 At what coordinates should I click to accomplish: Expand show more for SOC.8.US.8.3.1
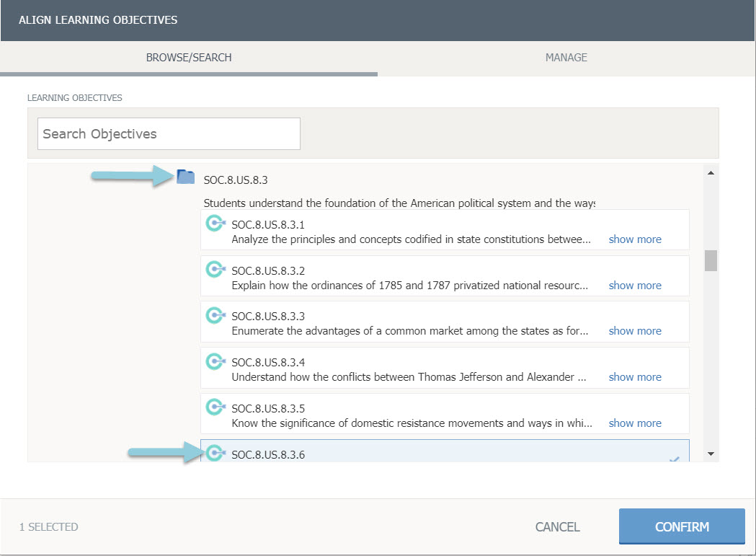pos(634,239)
